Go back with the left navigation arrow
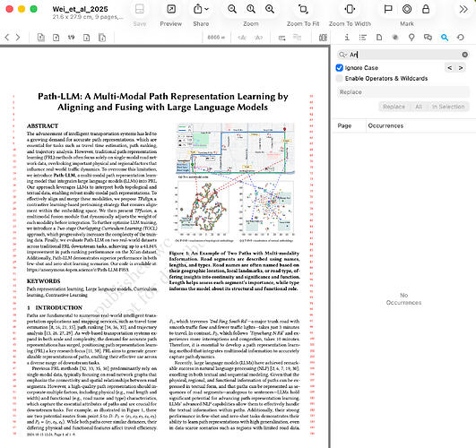The width and height of the screenshot is (476, 448). [x=7, y=38]
